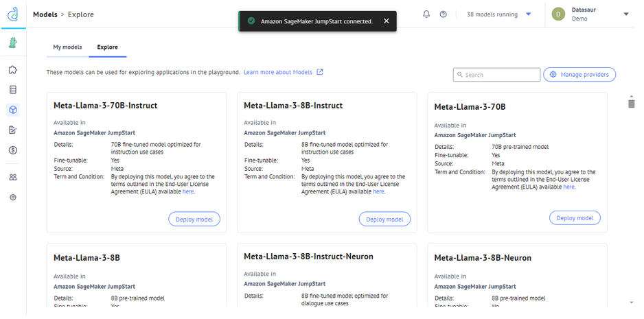Image resolution: width=644 pixels, height=319 pixels.
Task: Click the D avatar for Datasaur account
Action: 558,14
